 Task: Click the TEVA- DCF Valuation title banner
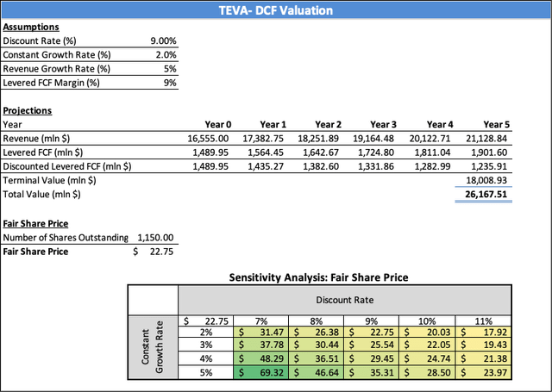coord(276,10)
